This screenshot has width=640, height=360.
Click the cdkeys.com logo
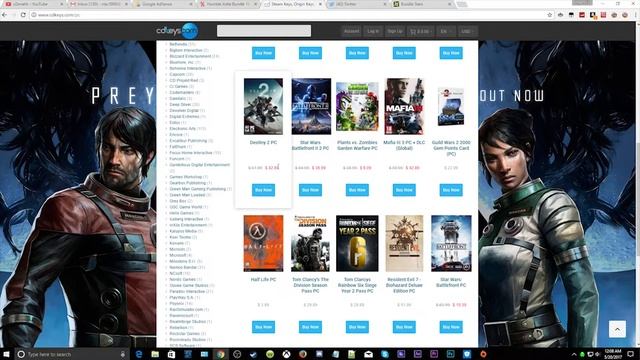(177, 31)
